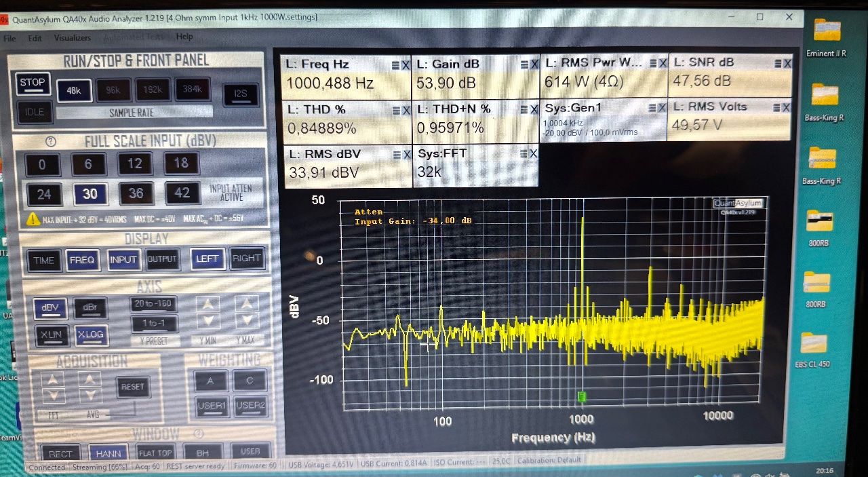Open the Visualizers menu
The width and height of the screenshot is (868, 477).
pyautogui.click(x=72, y=38)
